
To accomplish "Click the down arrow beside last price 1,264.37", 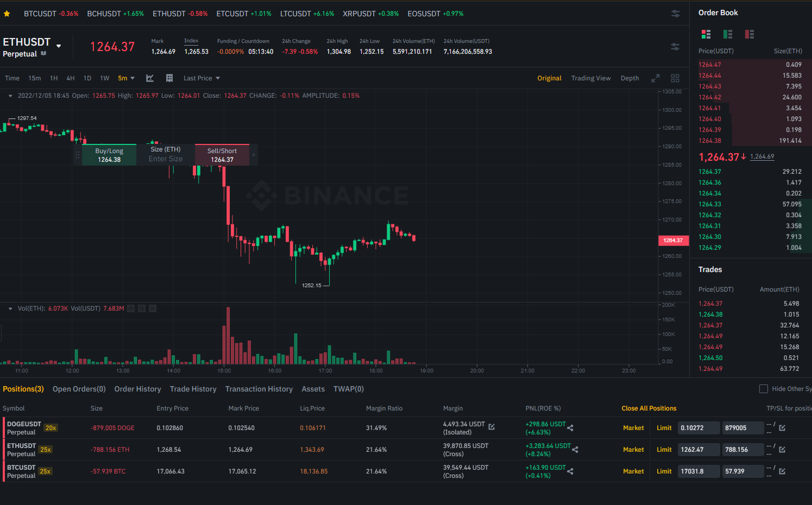I will 744,156.
